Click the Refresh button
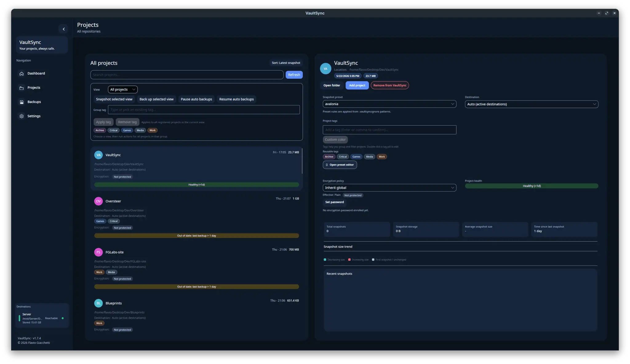 294,75
